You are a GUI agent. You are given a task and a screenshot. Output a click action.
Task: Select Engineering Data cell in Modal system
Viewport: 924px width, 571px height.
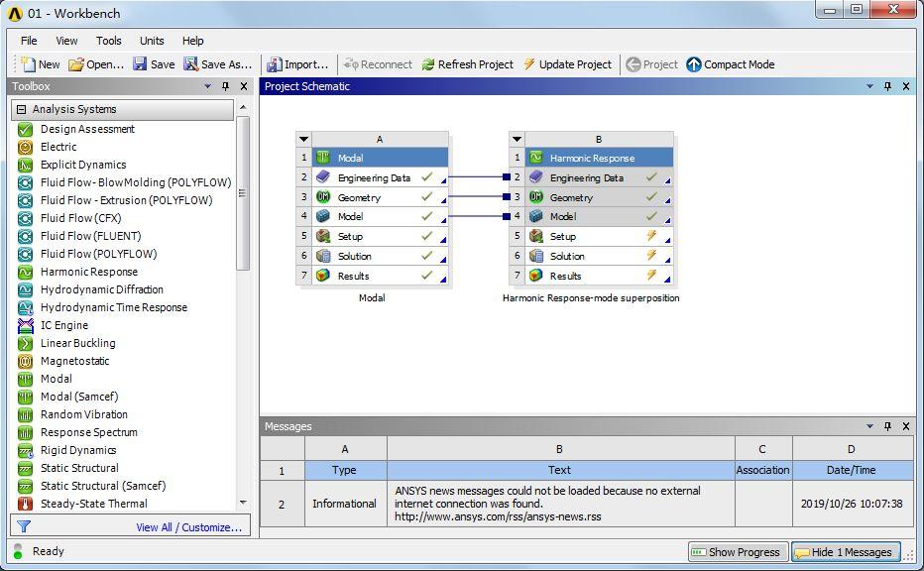click(x=380, y=177)
